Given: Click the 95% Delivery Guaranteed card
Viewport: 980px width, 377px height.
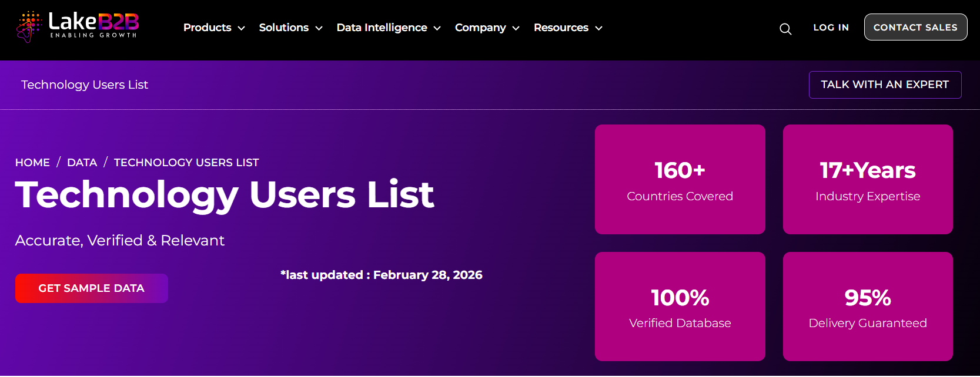Looking at the screenshot, I should [868, 307].
